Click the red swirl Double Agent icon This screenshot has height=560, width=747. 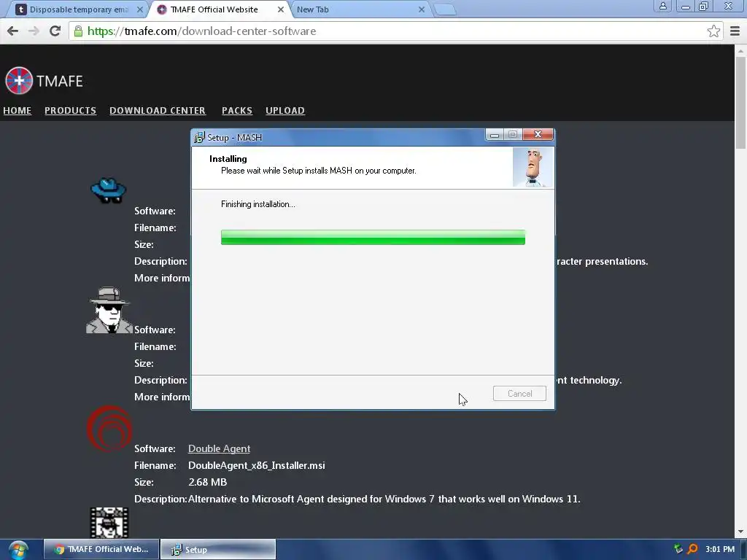tap(109, 428)
